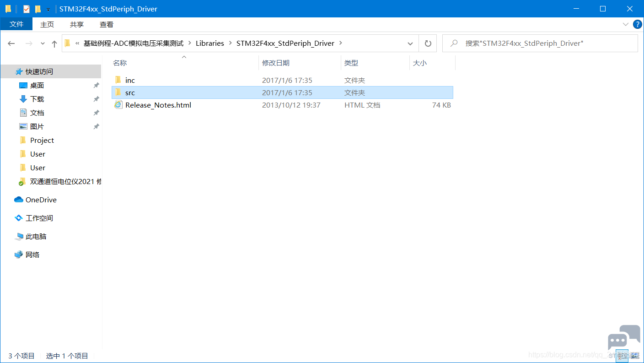Click the 2013/10/12 19:37 date cell
Image resolution: width=644 pixels, height=363 pixels.
point(291,105)
